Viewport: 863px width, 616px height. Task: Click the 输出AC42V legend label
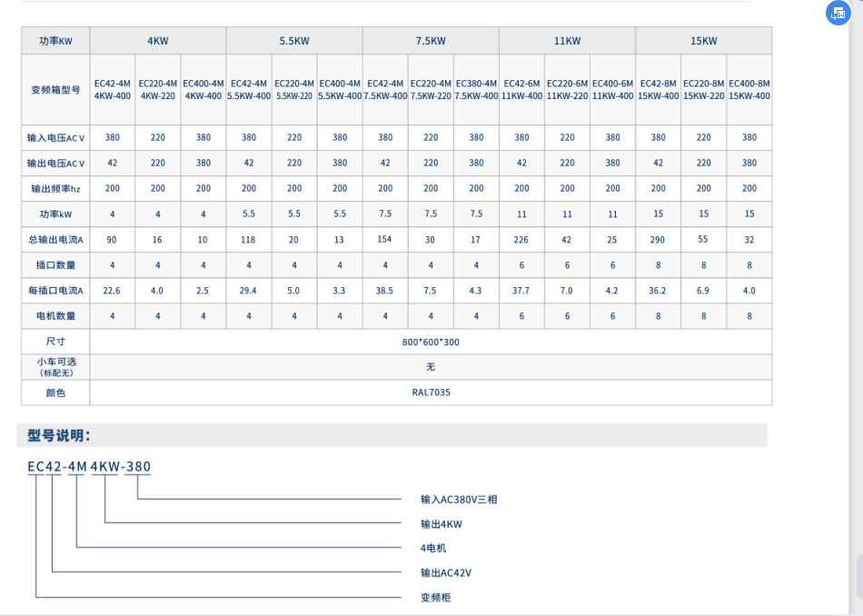446,572
